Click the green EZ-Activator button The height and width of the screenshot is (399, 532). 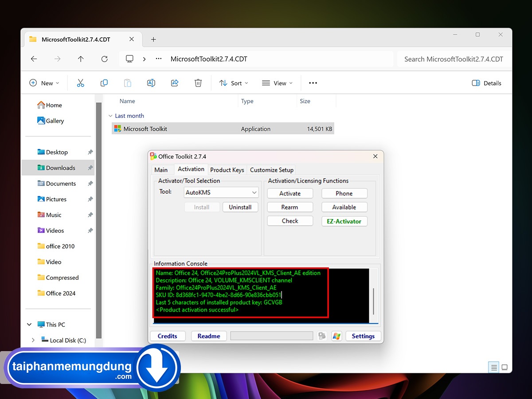tap(344, 221)
